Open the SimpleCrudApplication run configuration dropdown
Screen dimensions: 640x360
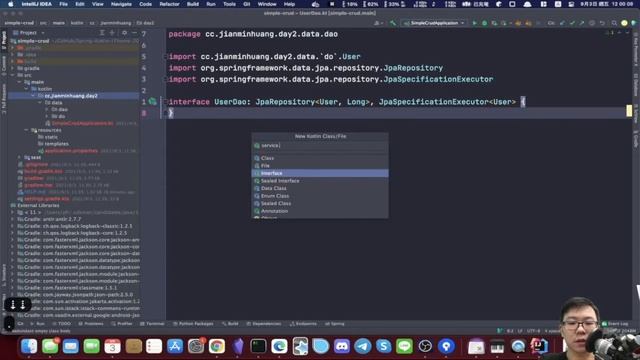[x=434, y=23]
